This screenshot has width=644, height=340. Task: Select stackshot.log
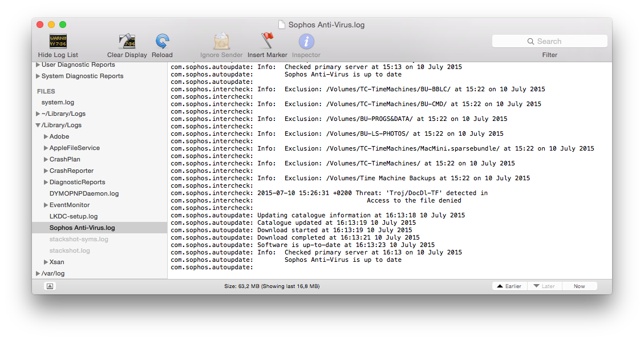point(70,250)
